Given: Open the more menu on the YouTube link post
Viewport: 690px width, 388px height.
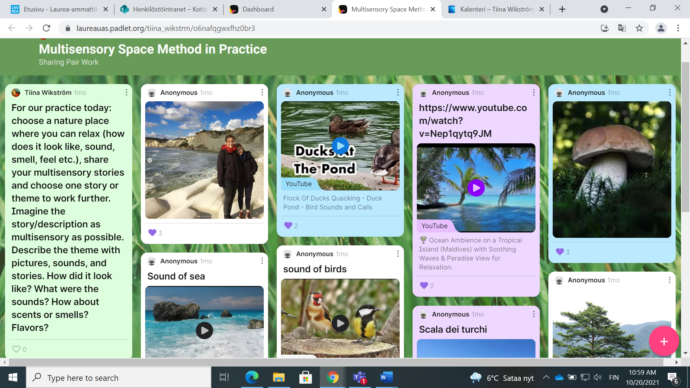Looking at the screenshot, I should 534,92.
